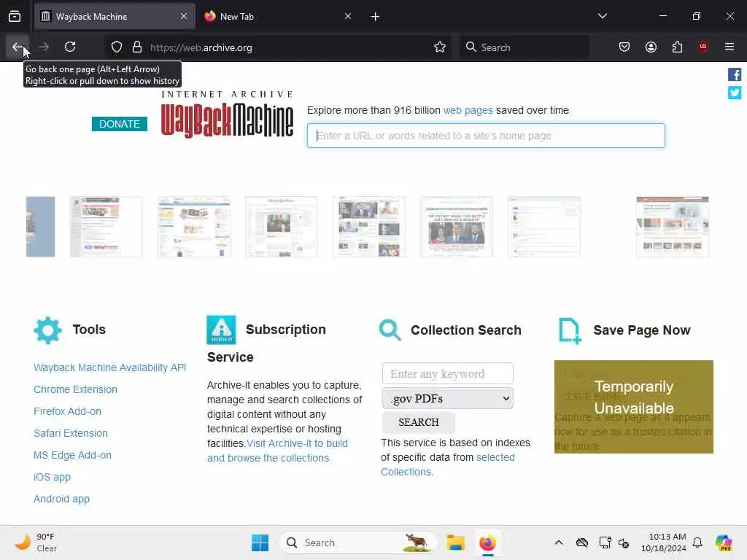Viewport: 747px width, 560px height.
Task: Go back one page in Firefox
Action: click(x=18, y=47)
